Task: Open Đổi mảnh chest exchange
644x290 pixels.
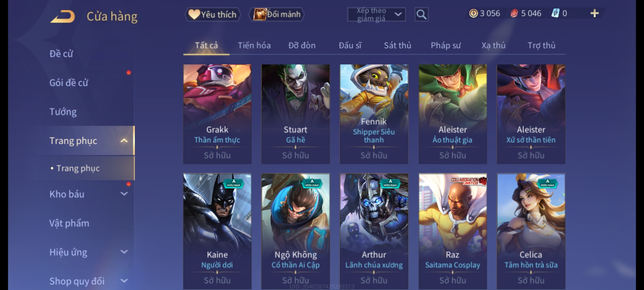Action: [x=276, y=15]
